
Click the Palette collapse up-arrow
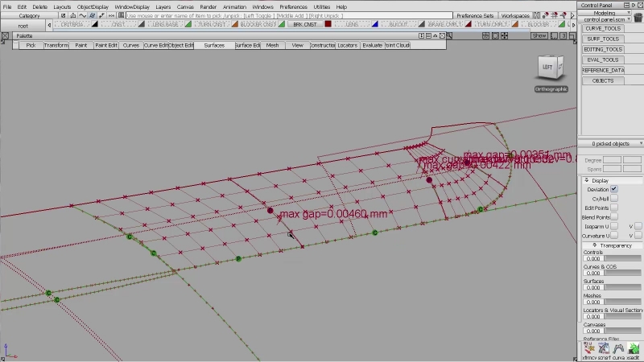435,35
